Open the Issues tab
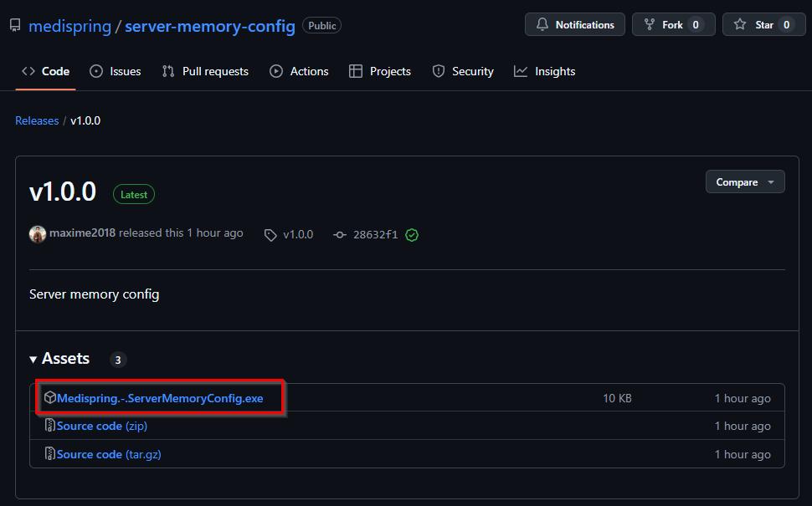The height and width of the screenshot is (506, 812). [x=115, y=71]
